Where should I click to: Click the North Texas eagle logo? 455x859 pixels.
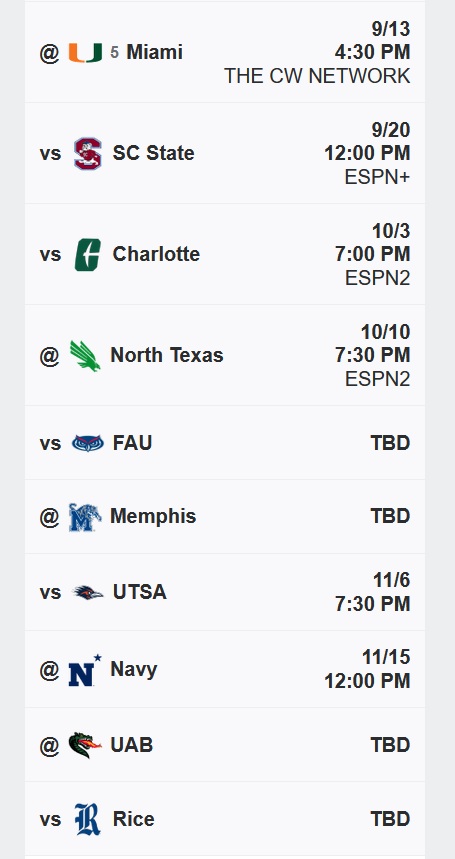point(85,356)
